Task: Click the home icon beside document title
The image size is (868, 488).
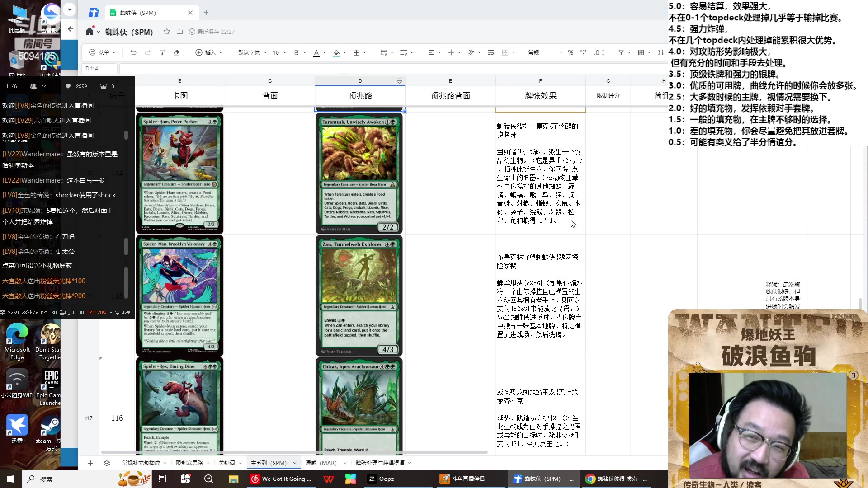Action: [90, 32]
